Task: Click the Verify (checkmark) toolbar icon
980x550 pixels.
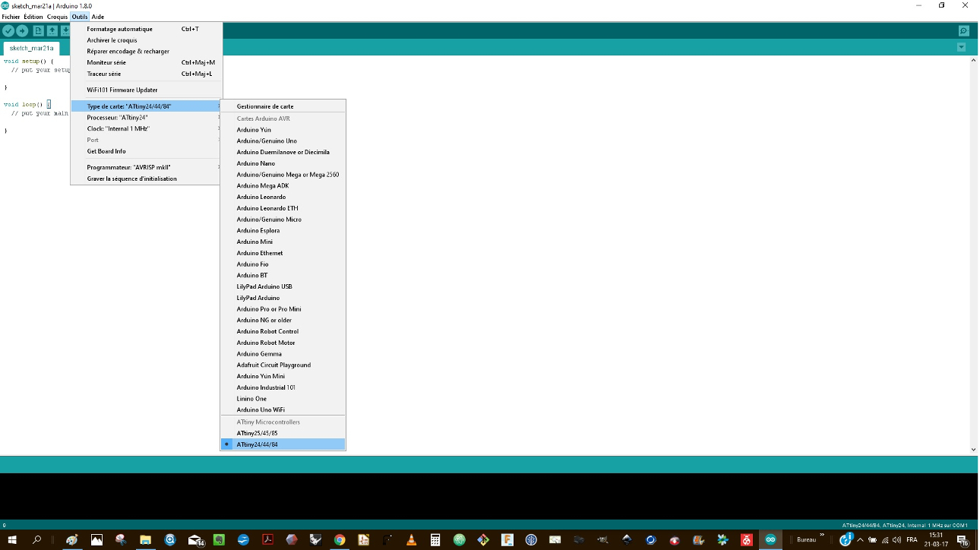Action: tap(8, 31)
